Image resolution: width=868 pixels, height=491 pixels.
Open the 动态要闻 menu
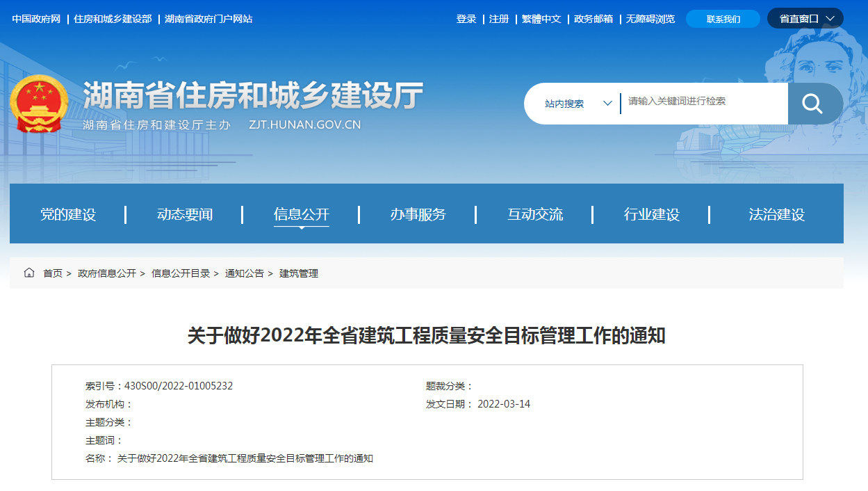185,214
